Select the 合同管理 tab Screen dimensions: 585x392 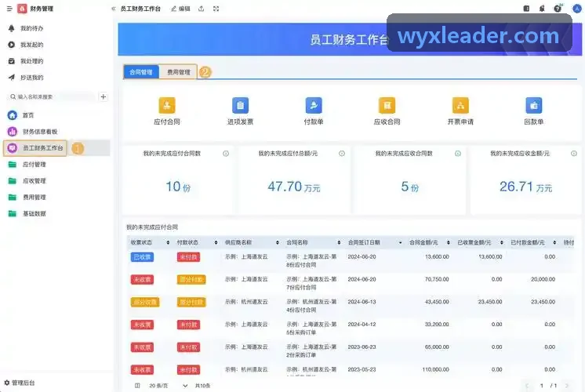pyautogui.click(x=141, y=72)
